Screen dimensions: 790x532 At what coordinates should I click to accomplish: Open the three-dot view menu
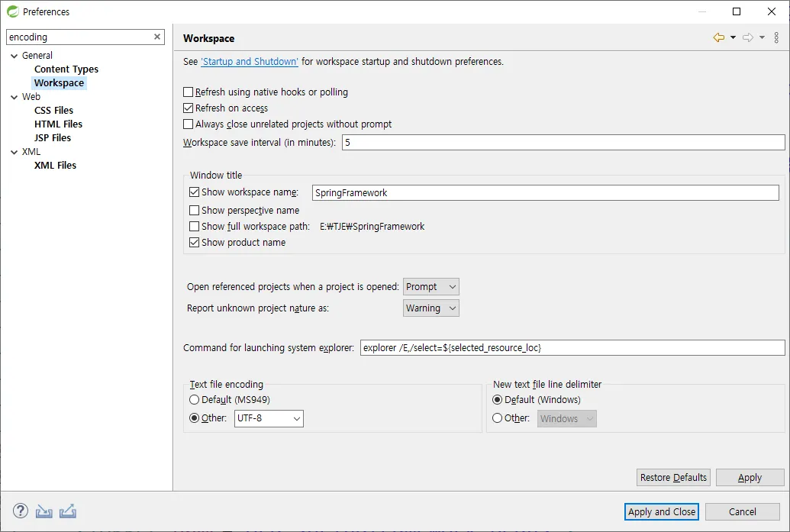[777, 37]
